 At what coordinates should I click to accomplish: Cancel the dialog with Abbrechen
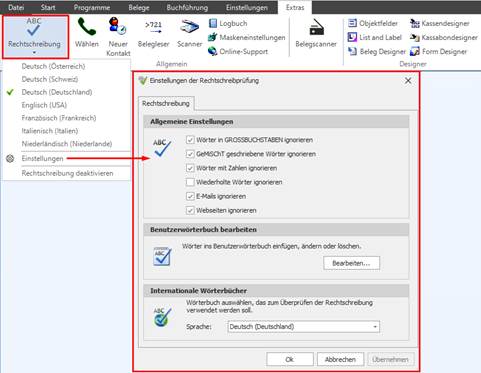[340, 359]
